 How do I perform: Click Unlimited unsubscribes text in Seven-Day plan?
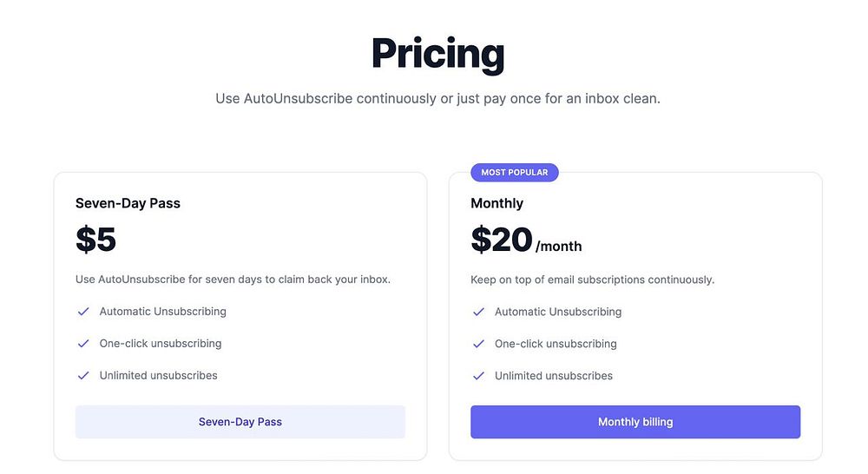(159, 376)
